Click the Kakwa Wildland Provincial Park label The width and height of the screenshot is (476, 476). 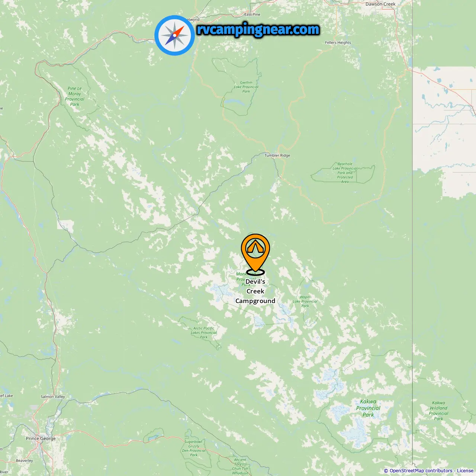coord(439,411)
